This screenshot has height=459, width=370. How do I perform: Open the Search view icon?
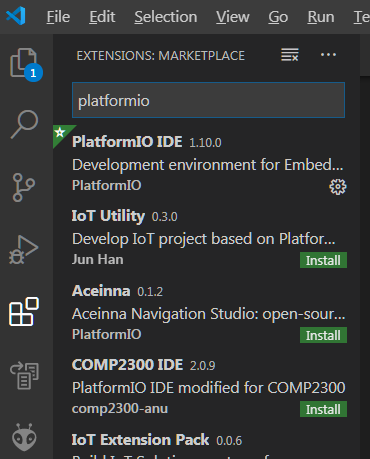24,124
